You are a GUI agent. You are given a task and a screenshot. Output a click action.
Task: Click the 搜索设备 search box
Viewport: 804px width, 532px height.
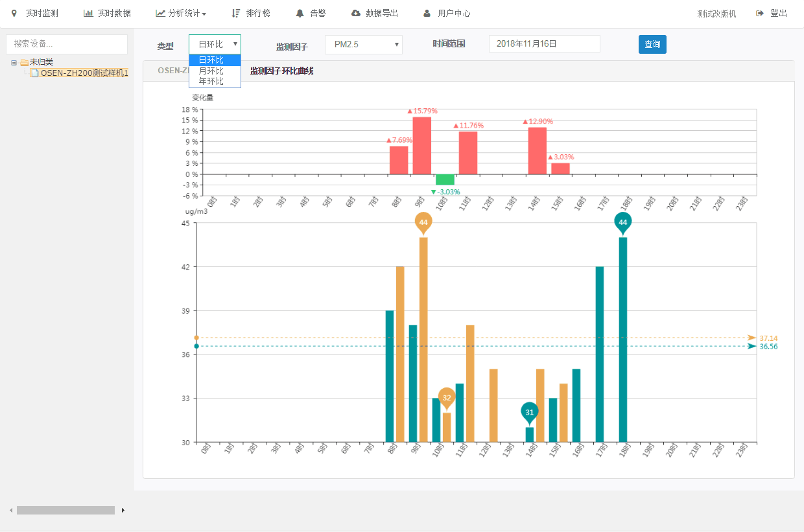click(66, 44)
